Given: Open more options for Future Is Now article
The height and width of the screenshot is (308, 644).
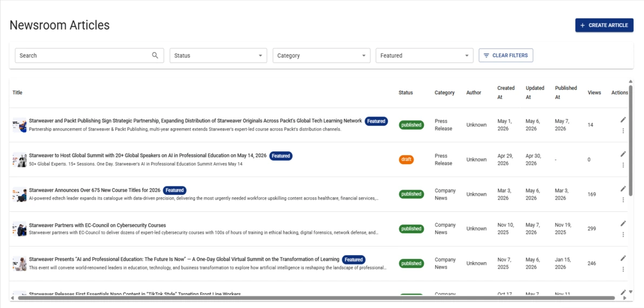Looking at the screenshot, I should click(x=623, y=269).
